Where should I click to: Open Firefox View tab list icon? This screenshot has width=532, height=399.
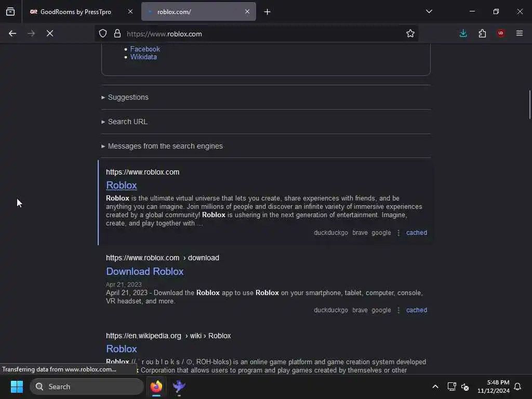pos(10,12)
